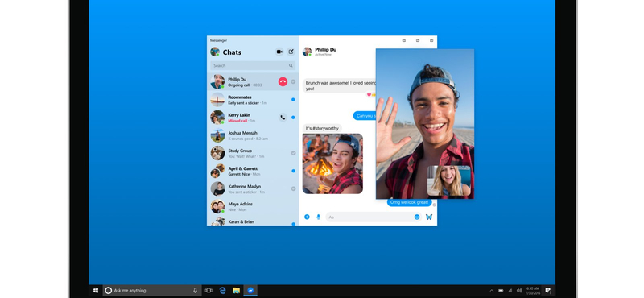Open the campfire photo in the conversation
This screenshot has height=298, width=644.
click(x=332, y=163)
